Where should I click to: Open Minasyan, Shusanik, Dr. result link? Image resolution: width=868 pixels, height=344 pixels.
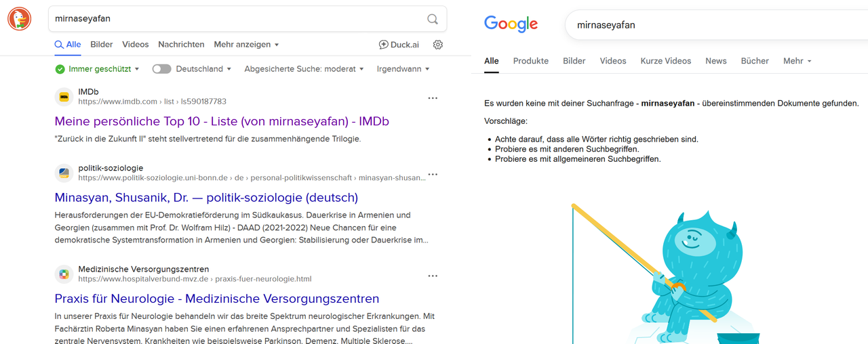[x=206, y=198]
